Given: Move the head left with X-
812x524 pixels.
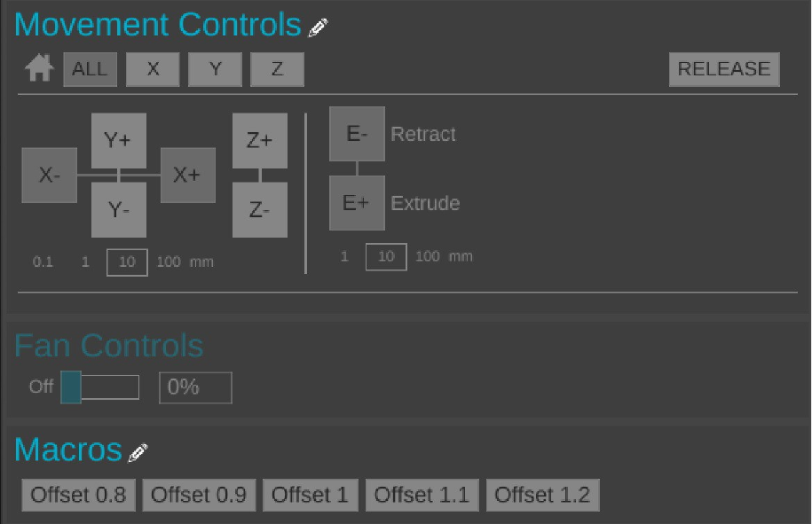Looking at the screenshot, I should [49, 175].
